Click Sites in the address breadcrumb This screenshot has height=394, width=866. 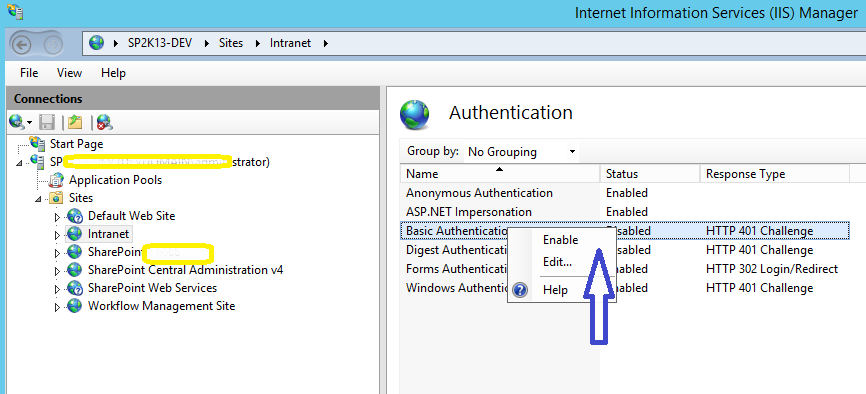coord(231,43)
